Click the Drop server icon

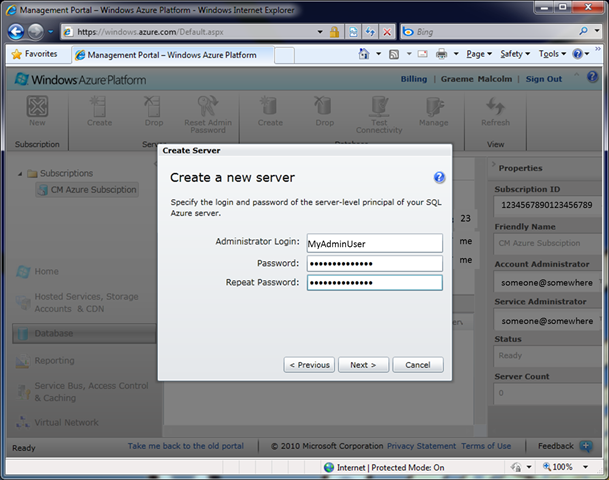pos(153,106)
